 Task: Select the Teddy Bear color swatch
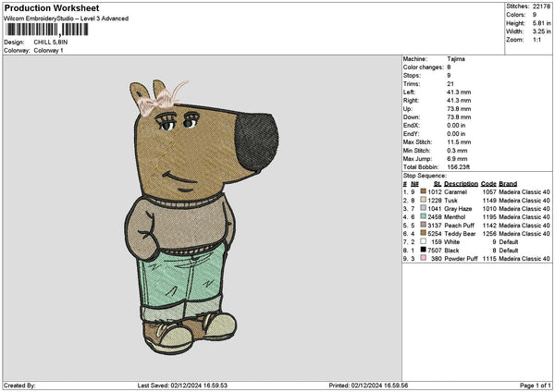pos(424,233)
